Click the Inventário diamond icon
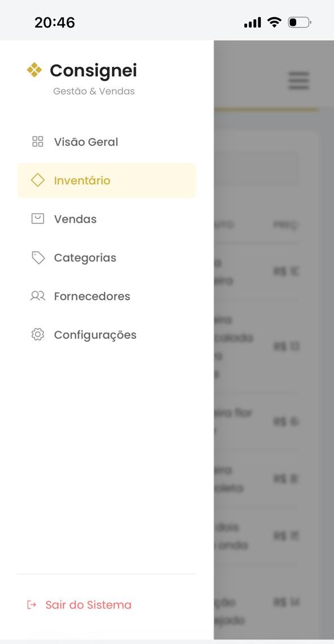 [x=37, y=180]
